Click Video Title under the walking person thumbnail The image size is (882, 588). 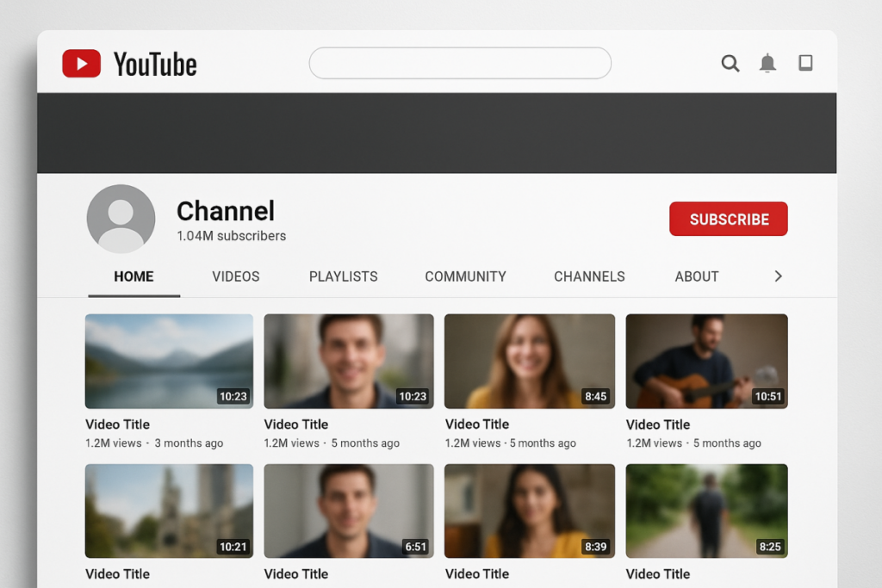click(658, 574)
